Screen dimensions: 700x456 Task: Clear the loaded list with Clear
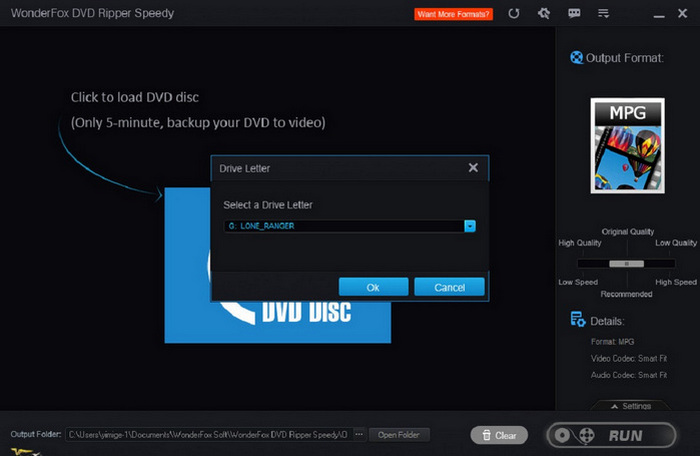coord(499,435)
